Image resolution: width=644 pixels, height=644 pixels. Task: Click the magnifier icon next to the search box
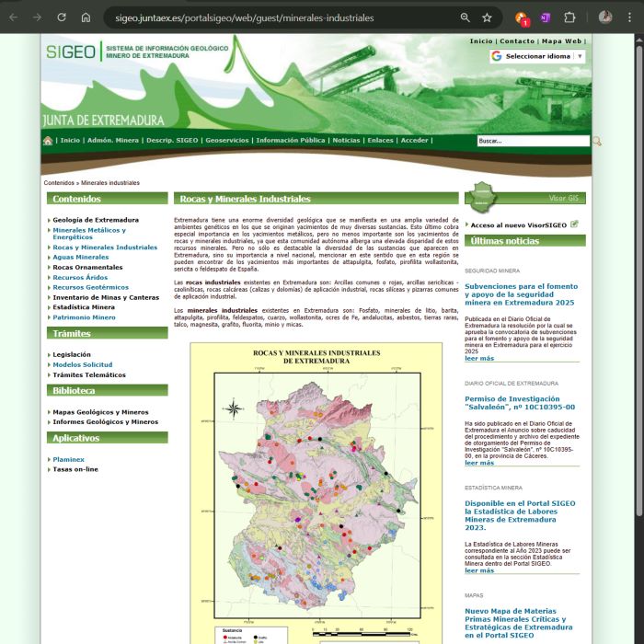click(596, 141)
